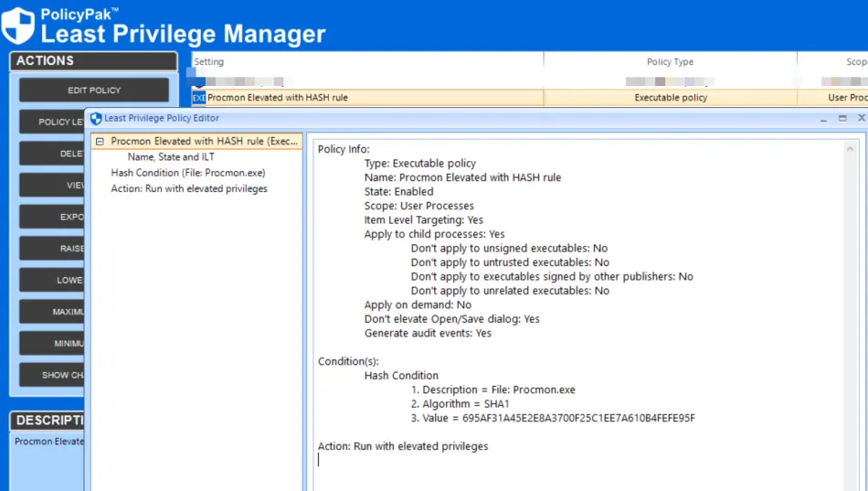Screen dimensions: 868x491
Task: Click the Least Privilege Policy Editor shield icon
Action: (96, 118)
